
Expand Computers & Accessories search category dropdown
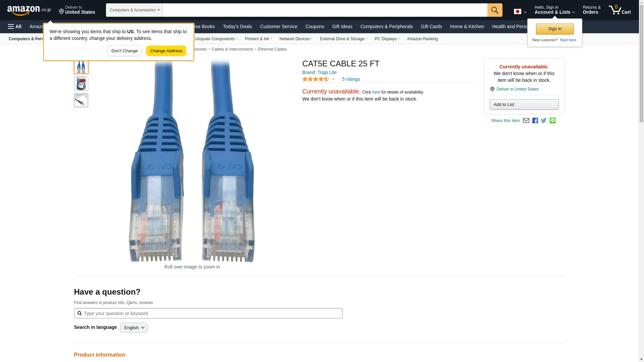135,10
